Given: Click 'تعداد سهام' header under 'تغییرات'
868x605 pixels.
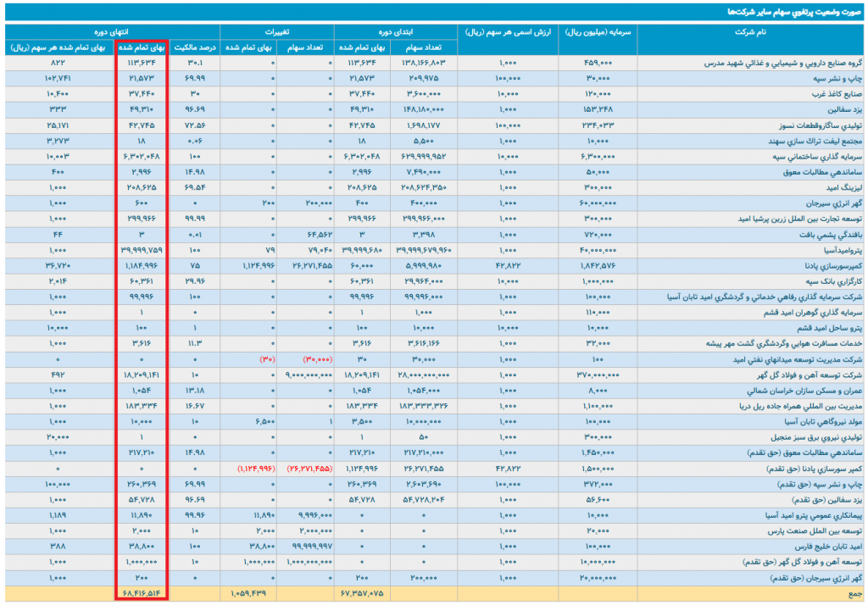Looking at the screenshot, I should pos(305,47).
